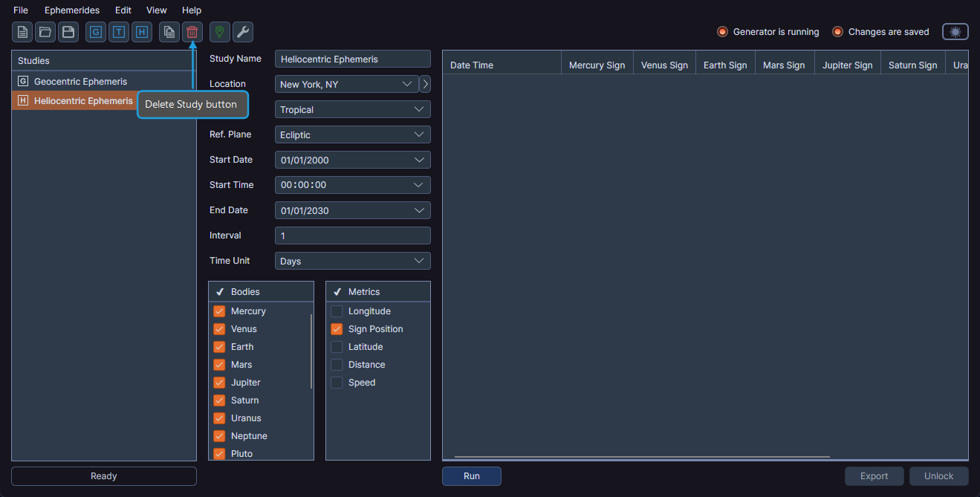The width and height of the screenshot is (980, 497).
Task: Export the results table
Action: click(x=874, y=475)
